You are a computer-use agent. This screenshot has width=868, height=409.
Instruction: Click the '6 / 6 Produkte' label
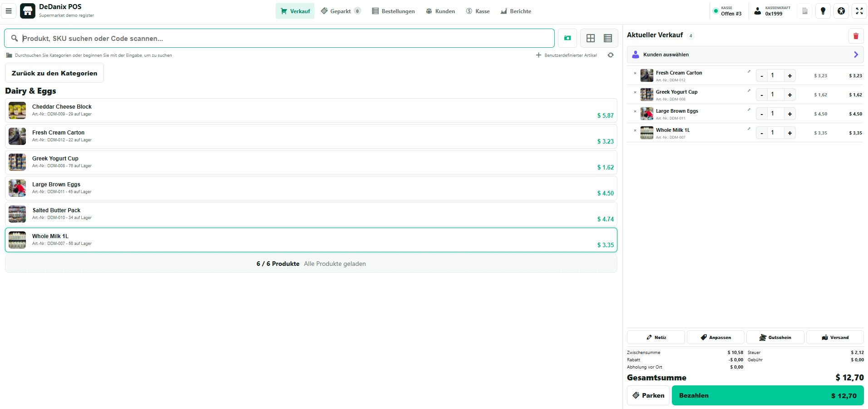(278, 264)
